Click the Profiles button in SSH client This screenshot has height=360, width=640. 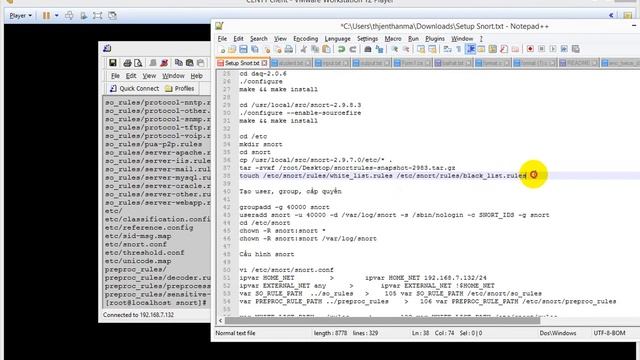pyautogui.click(x=180, y=89)
